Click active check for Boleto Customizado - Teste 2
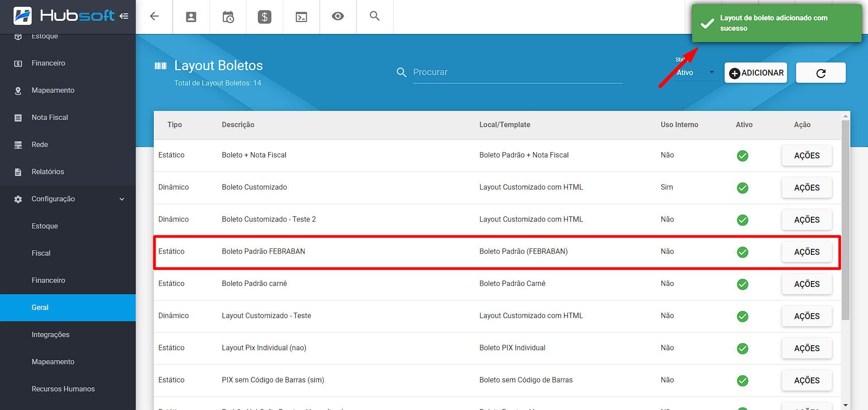The width and height of the screenshot is (868, 410). (743, 220)
